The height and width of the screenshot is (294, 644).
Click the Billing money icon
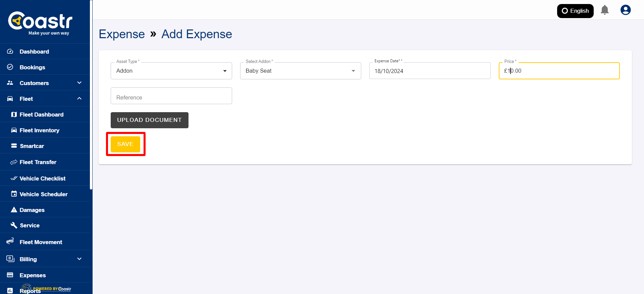pos(10,259)
